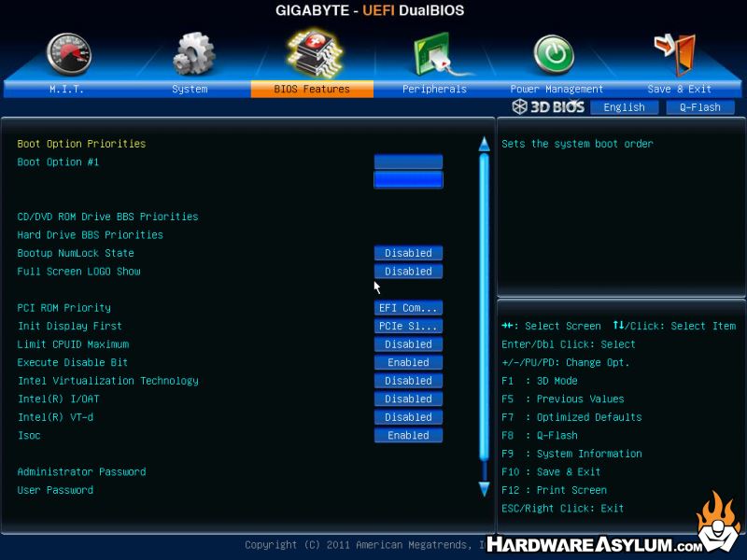Open Init Display First PCIe Sl... dropdown
The image size is (747, 560).
(x=408, y=326)
